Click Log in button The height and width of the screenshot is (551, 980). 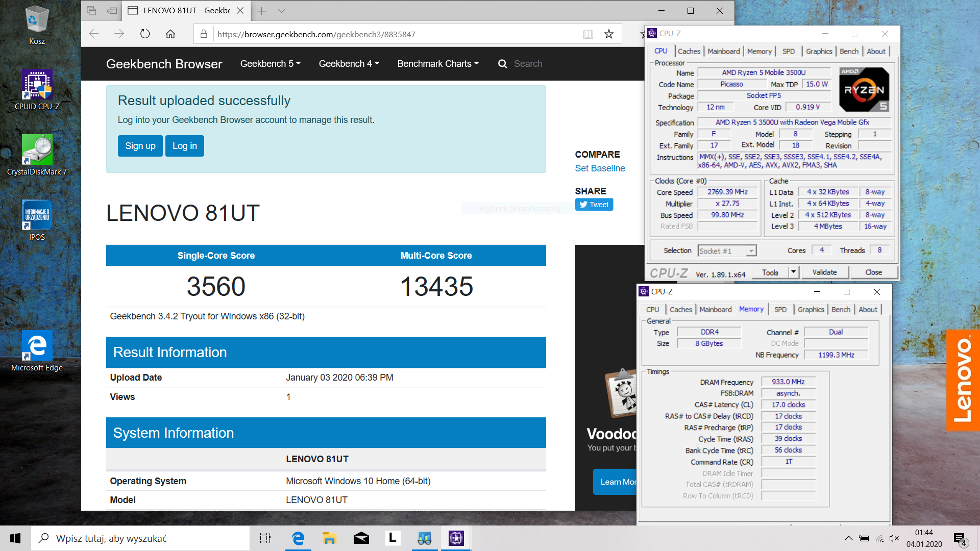point(185,146)
